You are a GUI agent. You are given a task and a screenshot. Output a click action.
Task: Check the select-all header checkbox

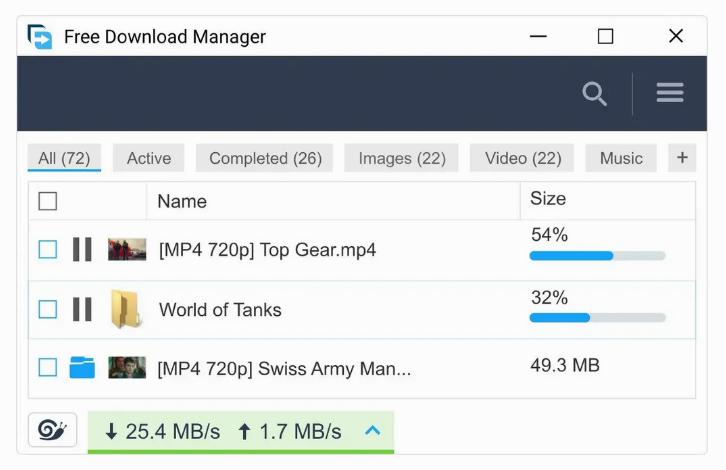(48, 201)
